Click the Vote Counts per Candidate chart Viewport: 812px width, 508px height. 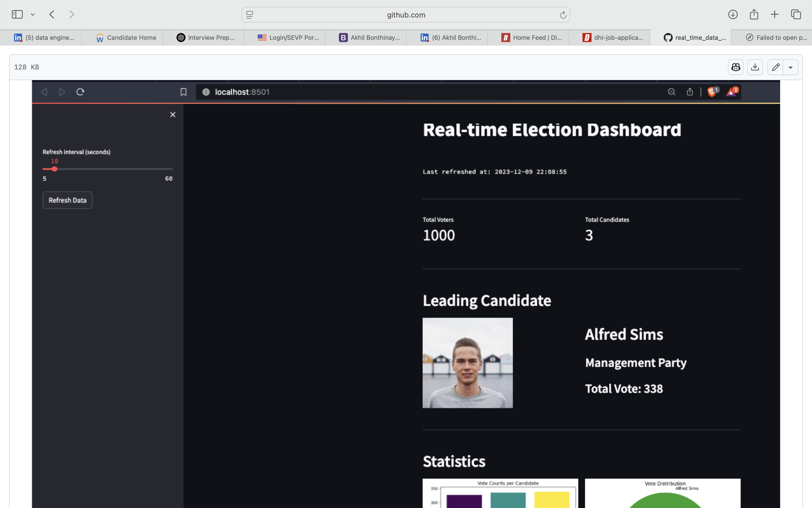coord(500,493)
